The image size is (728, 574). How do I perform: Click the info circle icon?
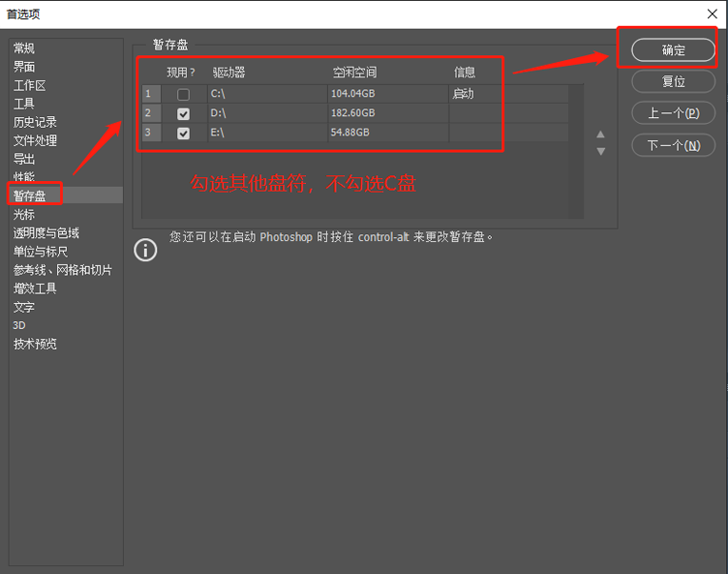tap(145, 250)
